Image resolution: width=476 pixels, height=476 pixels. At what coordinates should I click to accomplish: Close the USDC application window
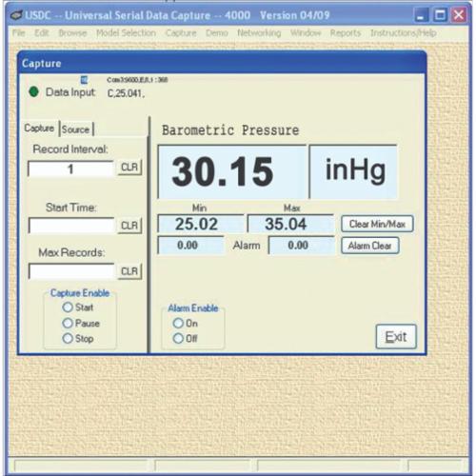point(459,15)
